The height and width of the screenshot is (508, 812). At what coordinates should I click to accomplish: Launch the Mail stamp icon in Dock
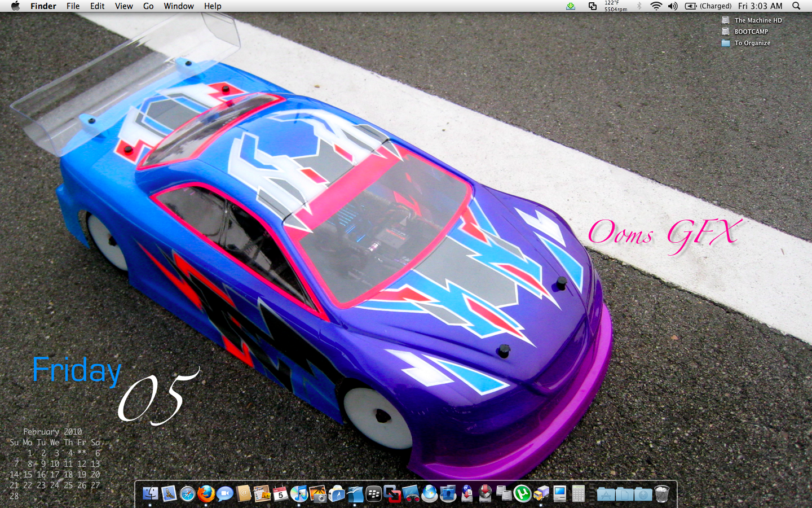click(x=169, y=494)
